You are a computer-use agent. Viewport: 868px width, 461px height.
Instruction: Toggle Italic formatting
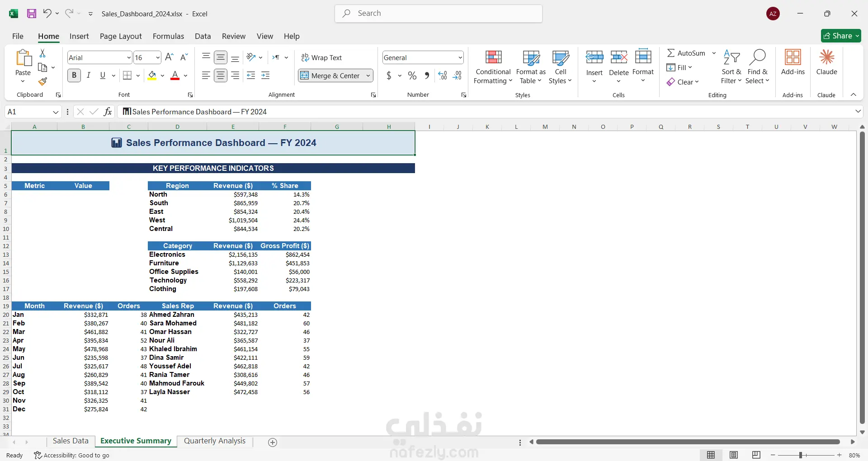pos(89,75)
